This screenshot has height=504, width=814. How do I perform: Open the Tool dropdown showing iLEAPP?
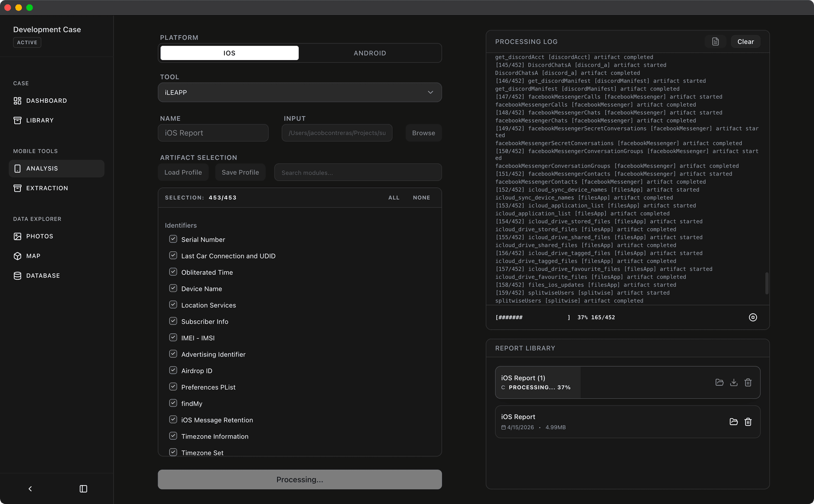(300, 93)
